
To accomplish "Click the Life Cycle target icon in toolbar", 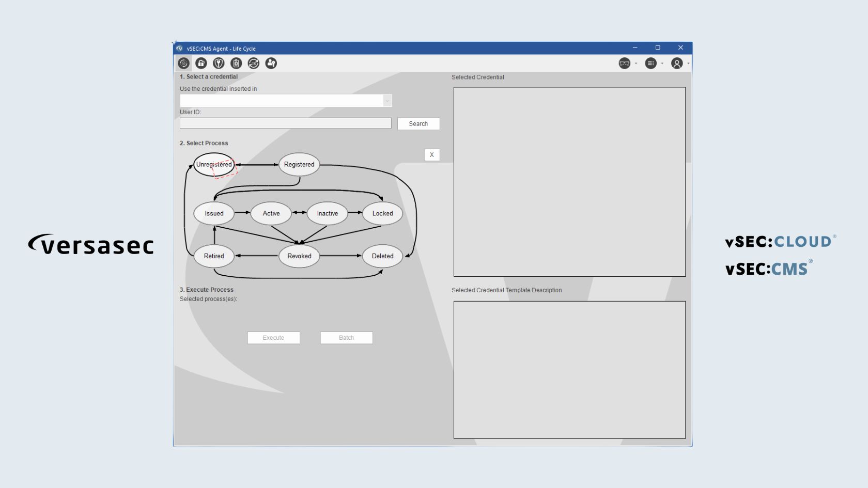I will pyautogui.click(x=183, y=63).
